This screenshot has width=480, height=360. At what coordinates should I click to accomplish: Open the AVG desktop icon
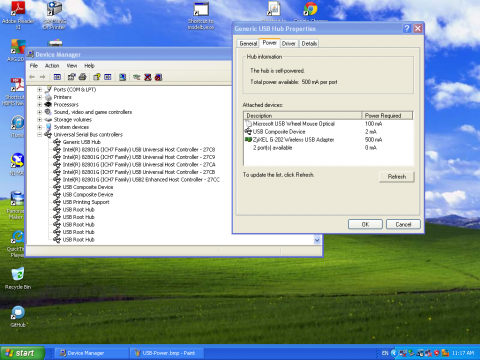[17, 50]
